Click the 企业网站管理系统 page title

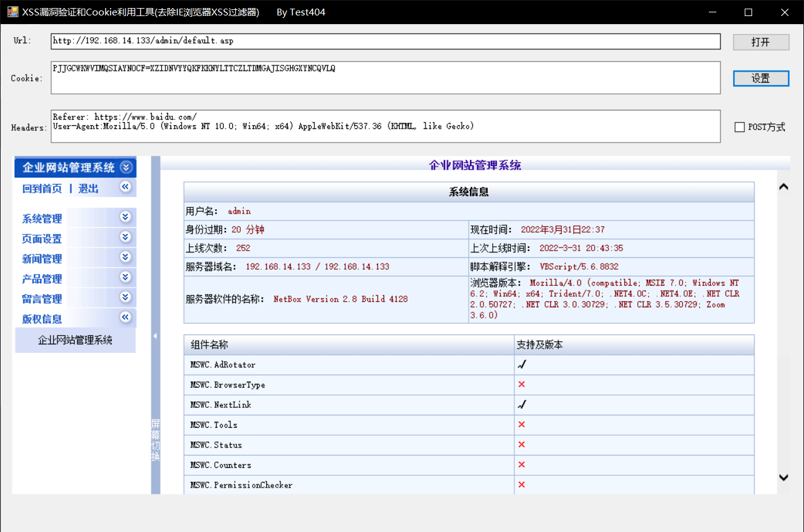point(475,165)
